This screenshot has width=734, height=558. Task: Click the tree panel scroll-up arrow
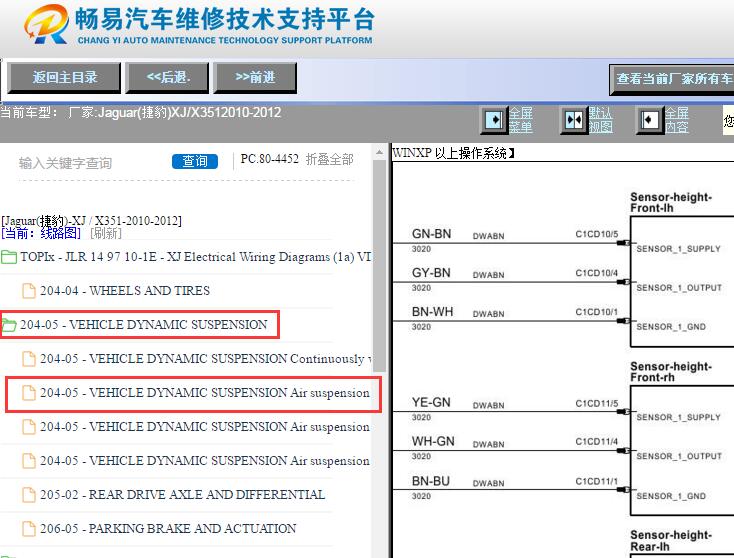coord(379,152)
